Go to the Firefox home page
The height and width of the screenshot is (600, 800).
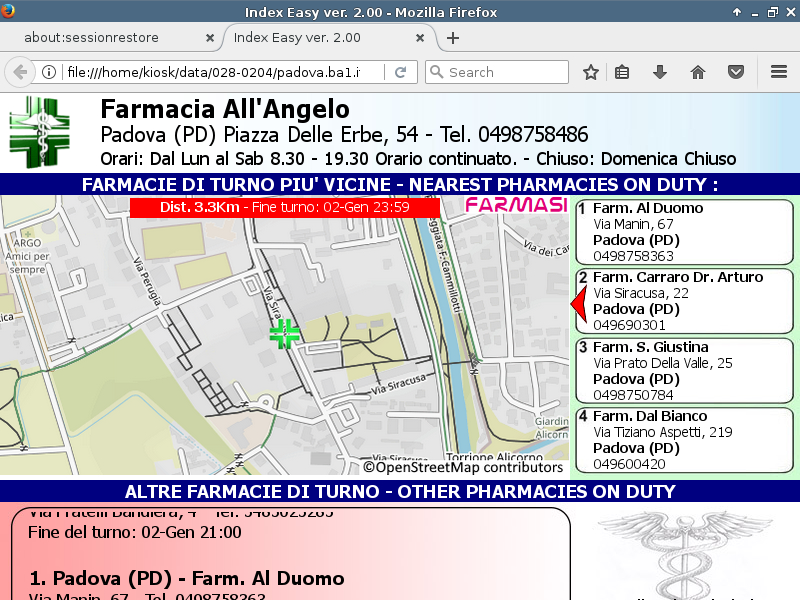[698, 72]
